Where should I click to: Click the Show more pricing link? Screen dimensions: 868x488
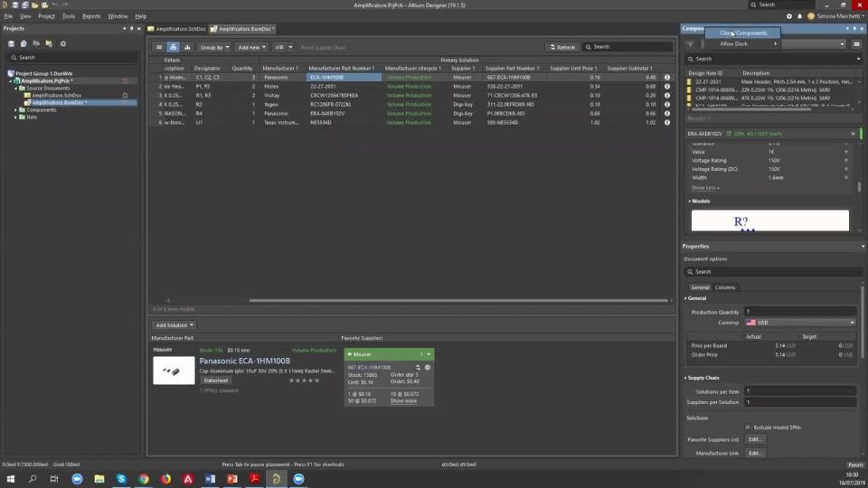403,401
